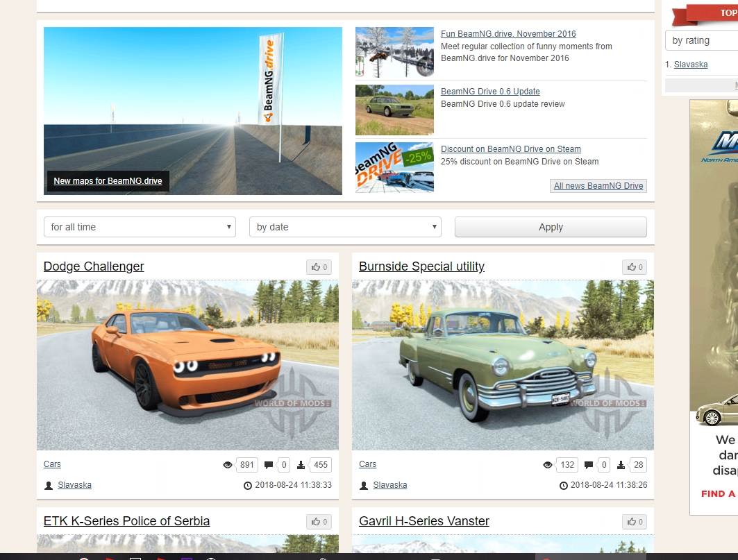
Task: Like the Dodge Challenger mod
Action: [319, 267]
